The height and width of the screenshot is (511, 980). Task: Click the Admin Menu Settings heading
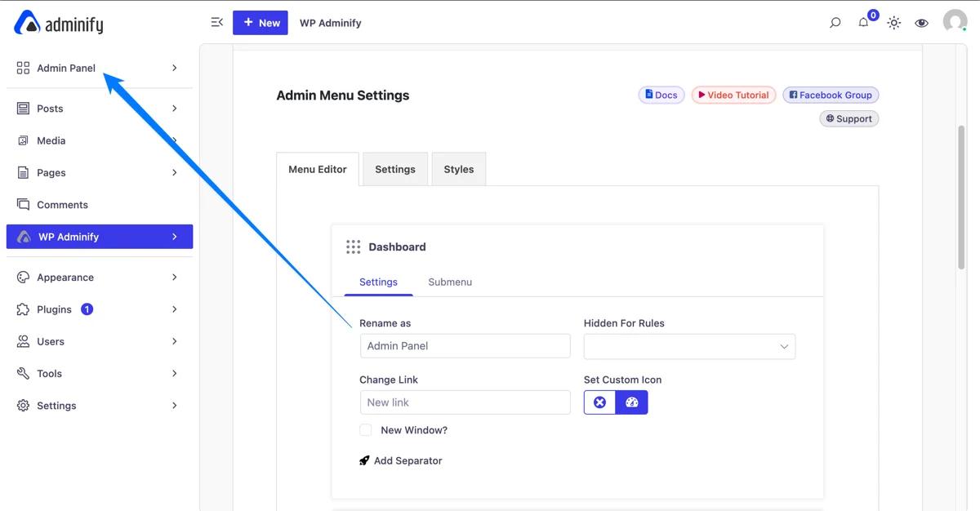(343, 96)
